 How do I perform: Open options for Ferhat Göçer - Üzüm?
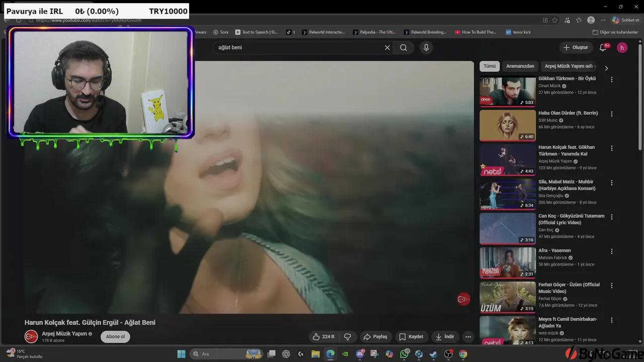pyautogui.click(x=612, y=286)
